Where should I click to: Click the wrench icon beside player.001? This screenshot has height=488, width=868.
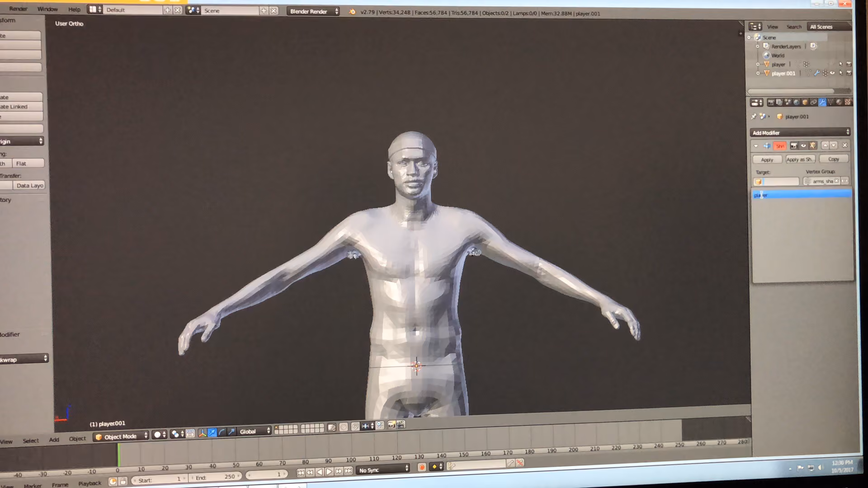tap(817, 73)
